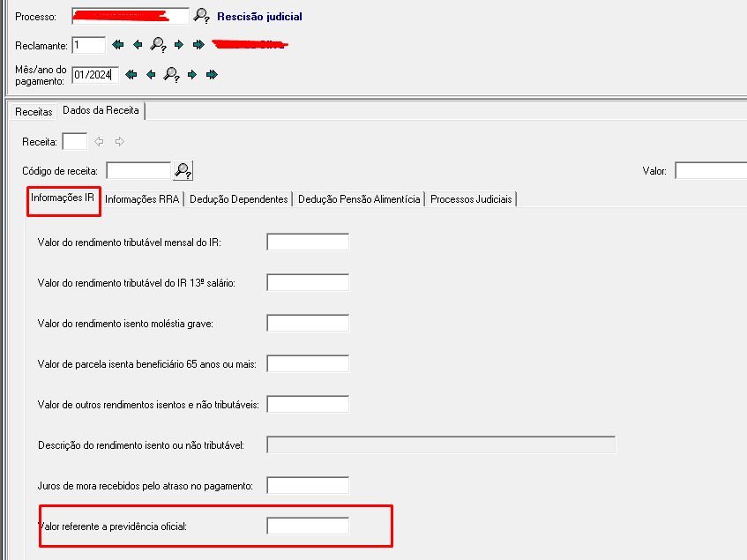The height and width of the screenshot is (560, 747).
Task: Go to first Mês/ano do pagamento
Action: (x=131, y=75)
